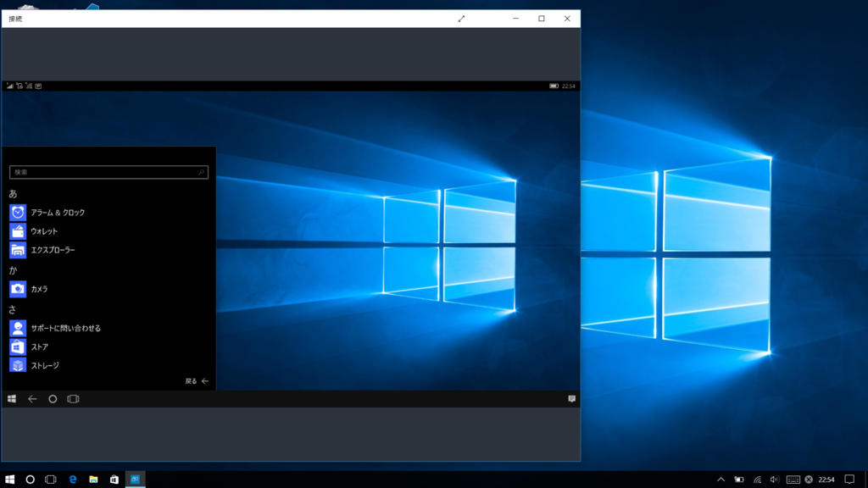
Task: Click the phone app search field
Action: click(108, 172)
